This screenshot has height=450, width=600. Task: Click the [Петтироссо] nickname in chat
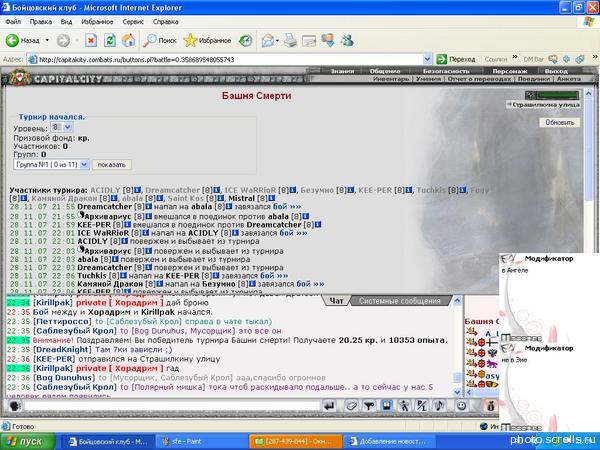[62, 321]
